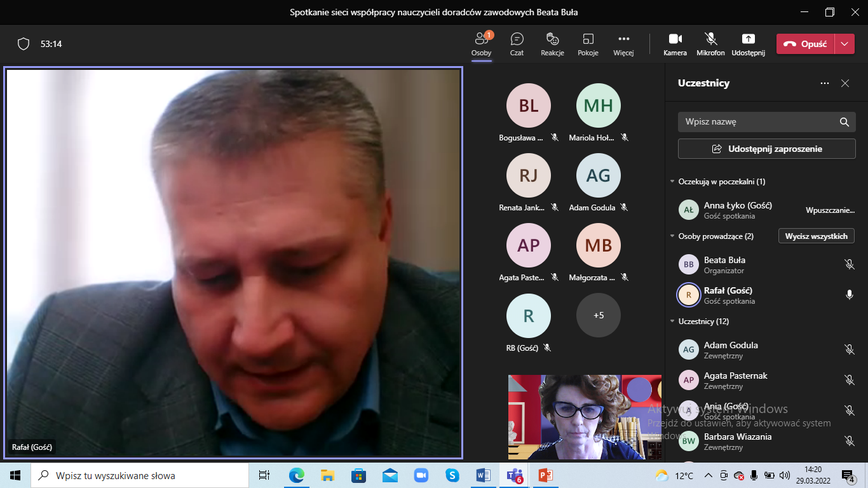Click the MH Mariola participant avatar

point(598,105)
